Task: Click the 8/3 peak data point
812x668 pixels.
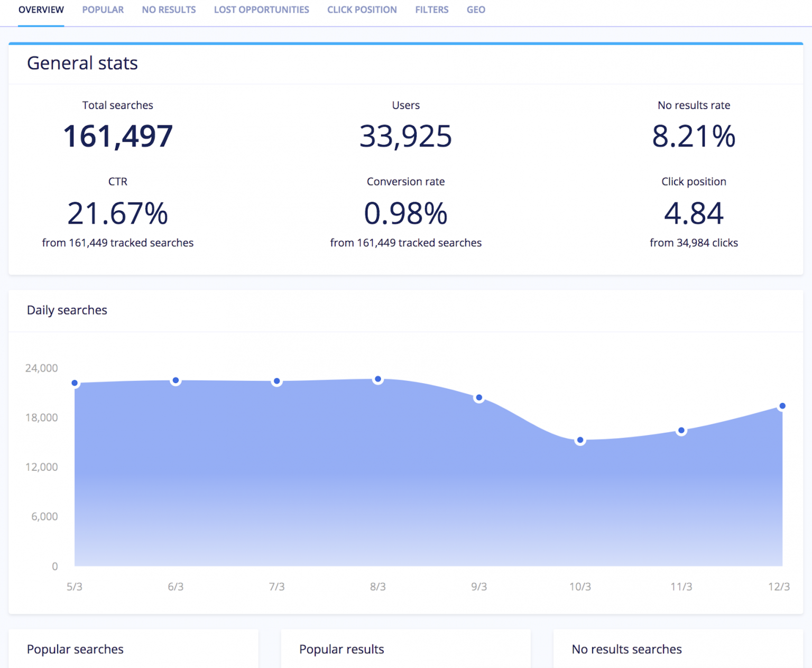Action: pos(377,379)
